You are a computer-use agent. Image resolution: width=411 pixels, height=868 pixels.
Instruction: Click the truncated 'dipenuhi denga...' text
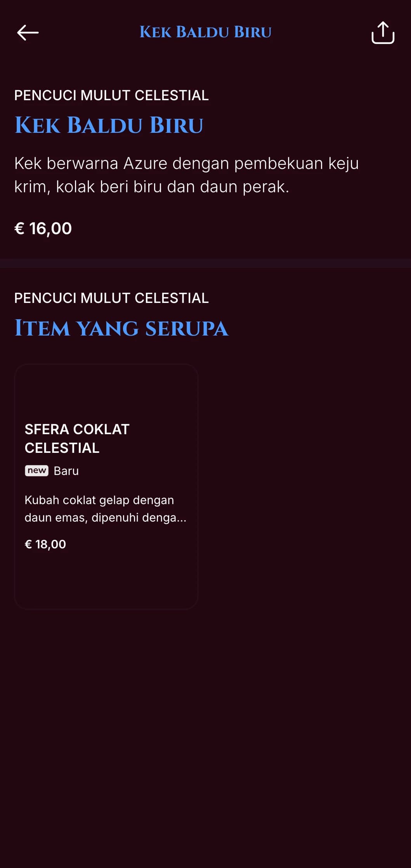pyautogui.click(x=139, y=518)
